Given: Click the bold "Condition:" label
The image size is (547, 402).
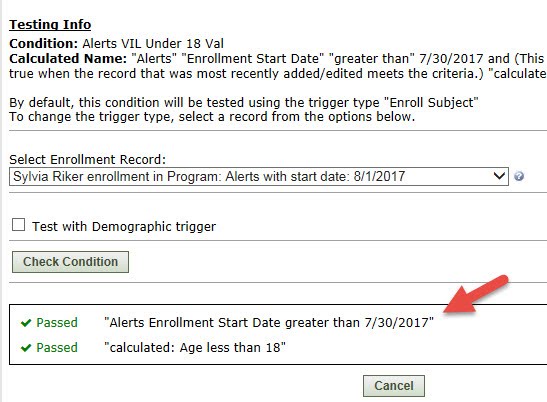Looking at the screenshot, I should tap(44, 44).
